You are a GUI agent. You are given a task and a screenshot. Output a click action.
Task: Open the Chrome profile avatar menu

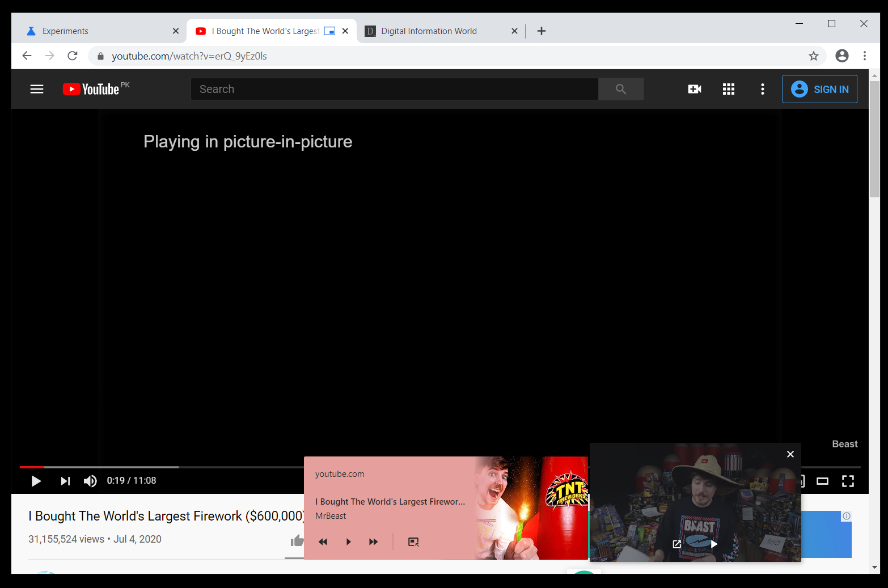[x=842, y=56]
